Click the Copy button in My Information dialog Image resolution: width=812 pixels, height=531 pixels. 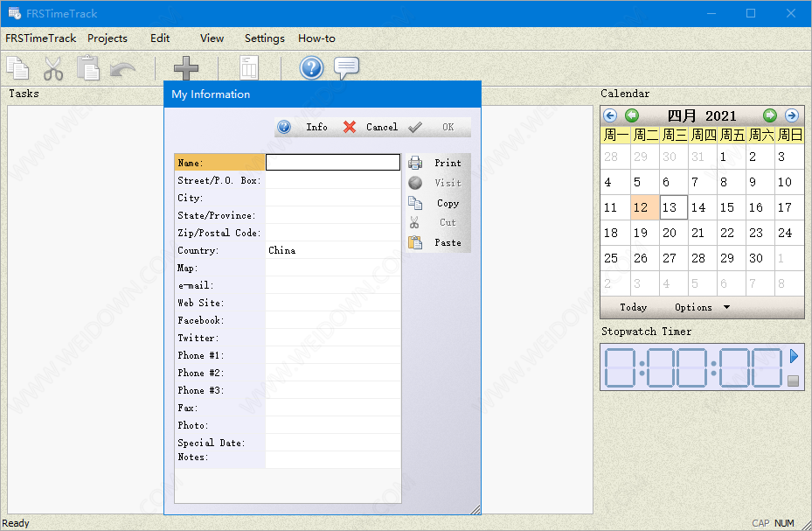point(438,203)
